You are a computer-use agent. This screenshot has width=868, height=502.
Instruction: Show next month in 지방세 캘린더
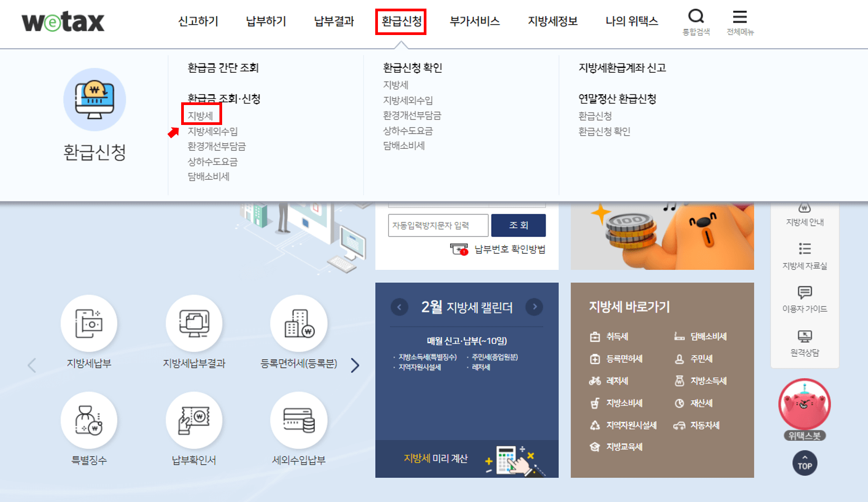(x=534, y=307)
